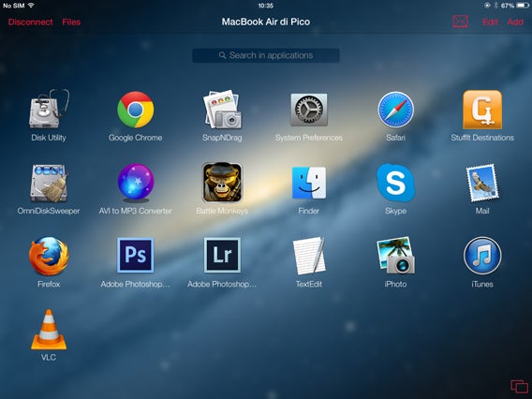Open AVI to MP3 Converter icon
The height and width of the screenshot is (399, 532).
[136, 182]
